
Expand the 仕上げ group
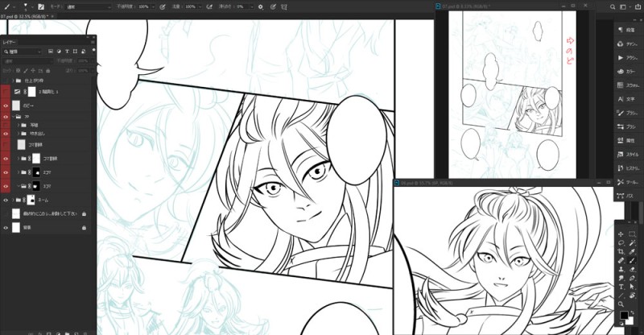13,81
